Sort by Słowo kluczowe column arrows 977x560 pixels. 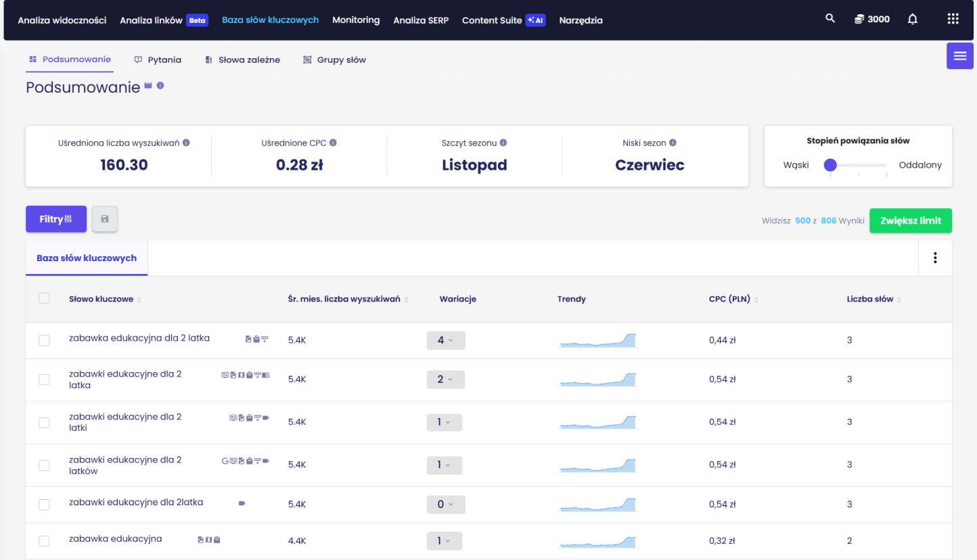[x=139, y=300]
